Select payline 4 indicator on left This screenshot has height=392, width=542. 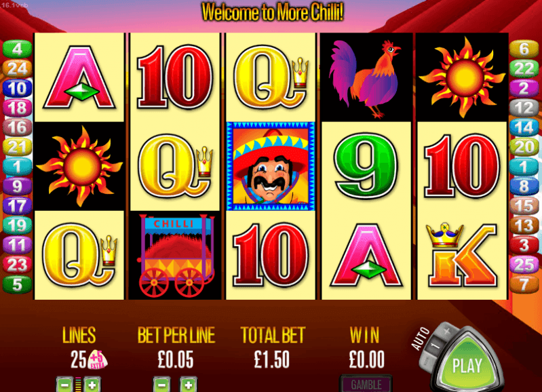click(17, 49)
